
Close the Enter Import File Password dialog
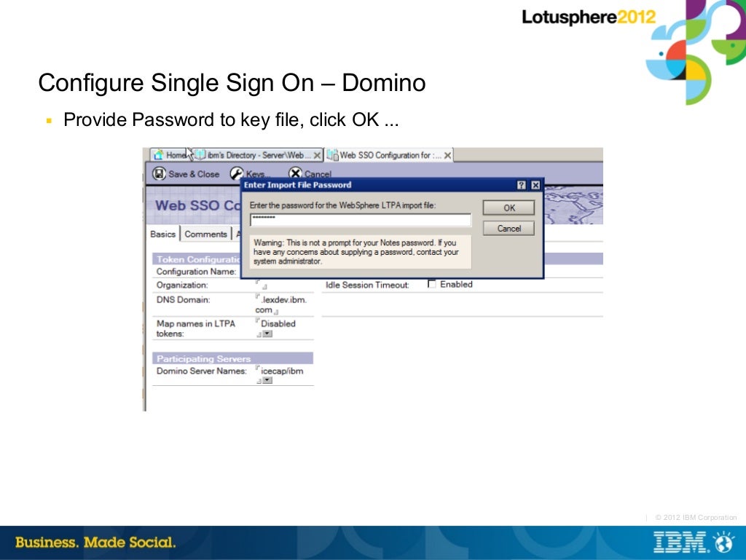tap(535, 185)
